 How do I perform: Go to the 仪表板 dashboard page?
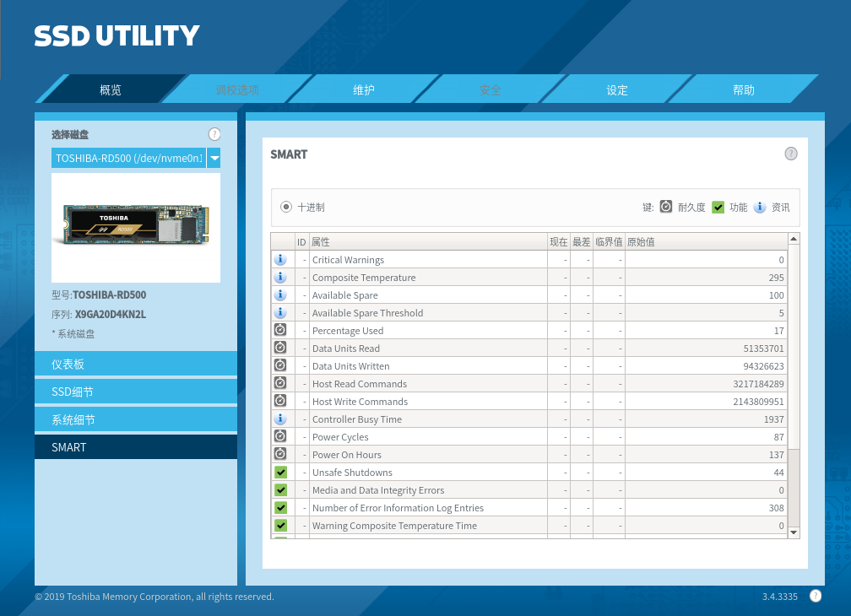click(x=136, y=364)
